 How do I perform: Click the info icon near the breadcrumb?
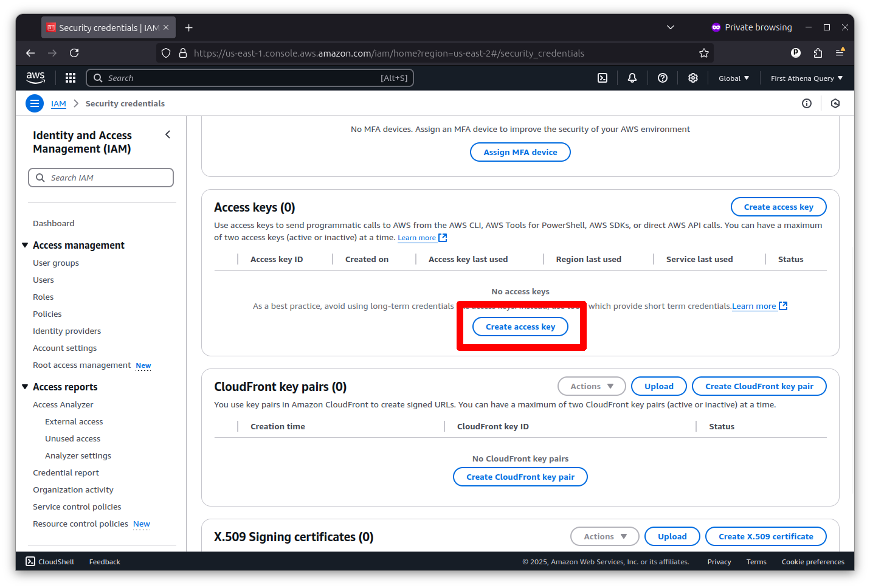[x=807, y=103]
